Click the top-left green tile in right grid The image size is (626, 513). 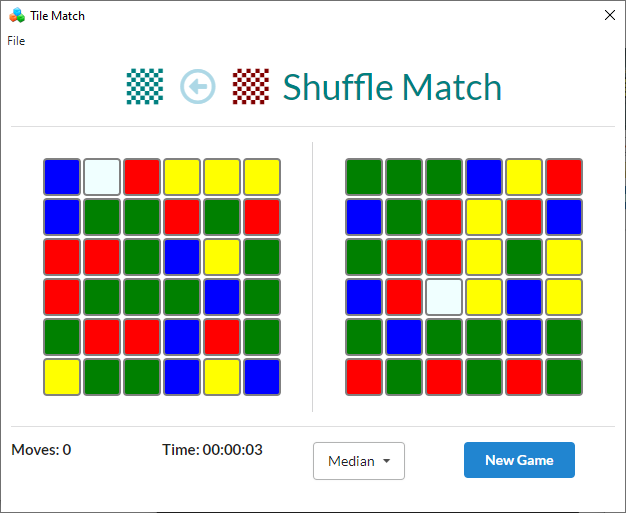click(364, 177)
